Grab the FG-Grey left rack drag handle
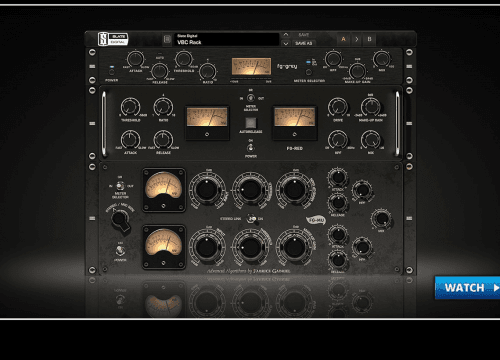 [x=92, y=66]
